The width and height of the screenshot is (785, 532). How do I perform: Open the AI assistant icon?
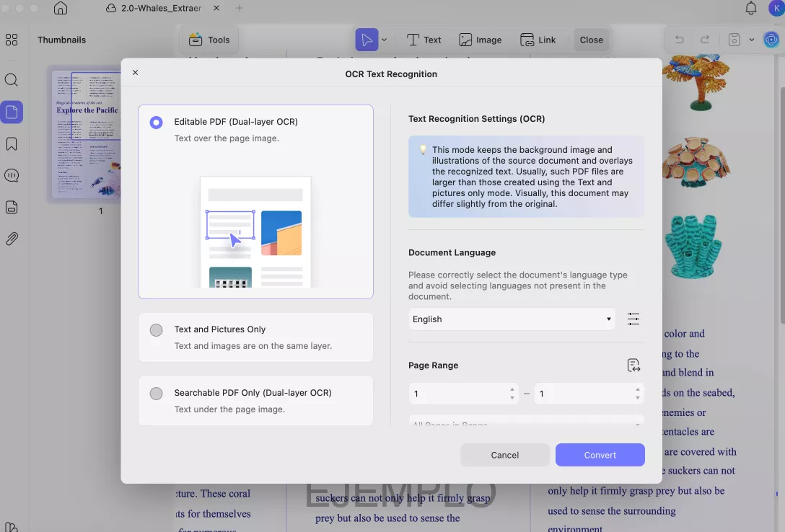tap(771, 40)
